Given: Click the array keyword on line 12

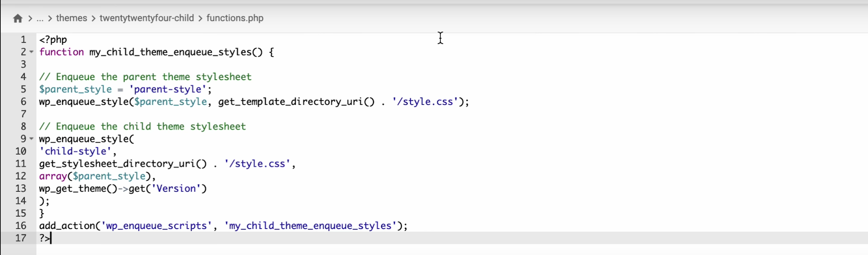Looking at the screenshot, I should pyautogui.click(x=53, y=176).
